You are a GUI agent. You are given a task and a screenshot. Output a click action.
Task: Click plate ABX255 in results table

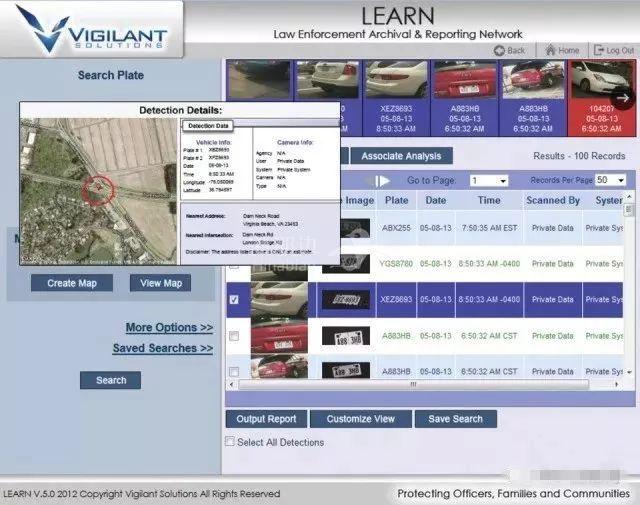click(x=396, y=228)
